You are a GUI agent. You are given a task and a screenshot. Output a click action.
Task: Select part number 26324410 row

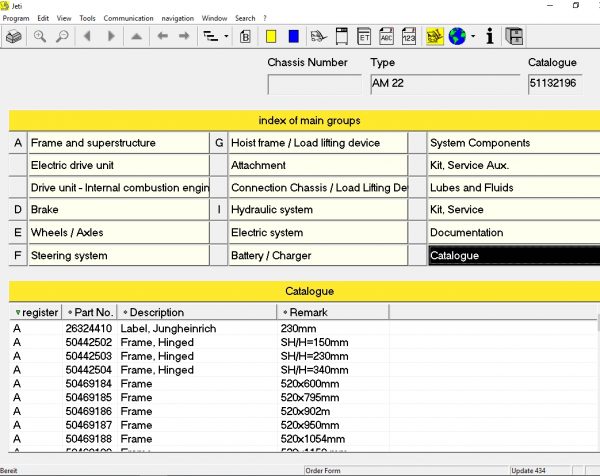pos(304,329)
